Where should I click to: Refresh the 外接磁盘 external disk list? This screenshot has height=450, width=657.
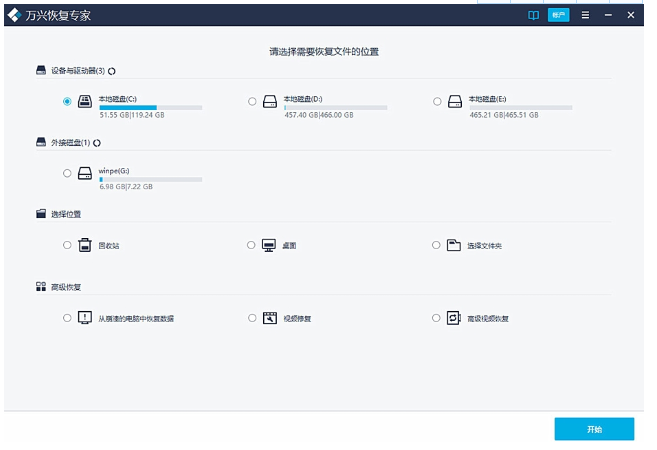pos(97,143)
